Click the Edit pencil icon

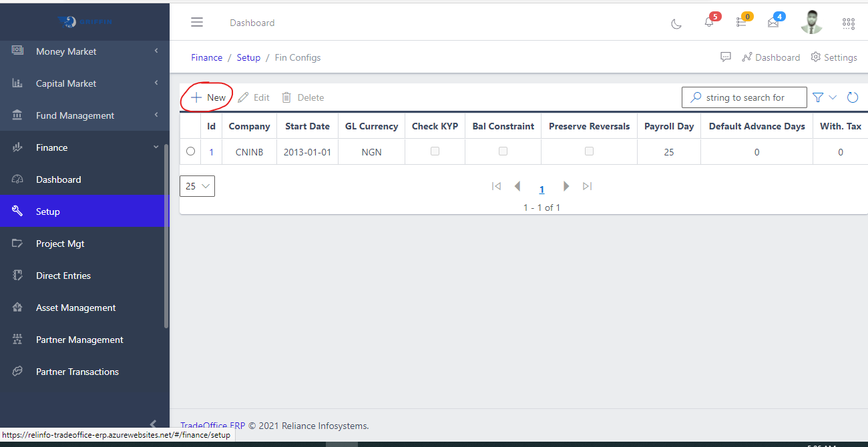click(244, 97)
